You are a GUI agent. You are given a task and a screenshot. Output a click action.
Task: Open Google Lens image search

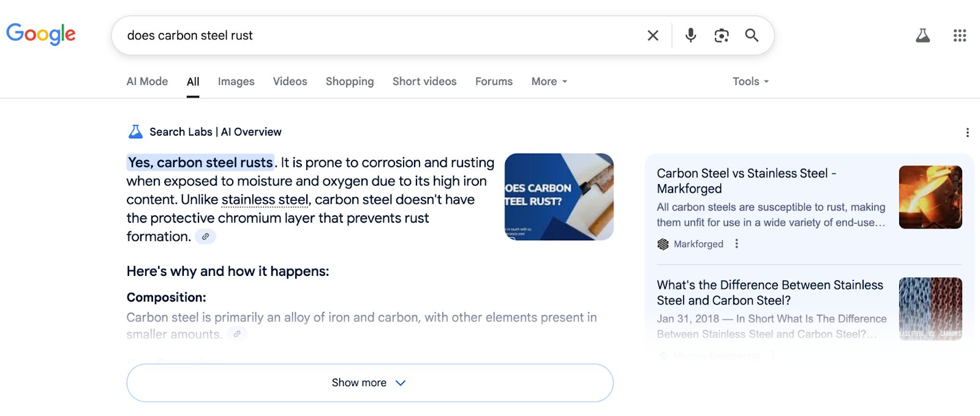point(722,35)
